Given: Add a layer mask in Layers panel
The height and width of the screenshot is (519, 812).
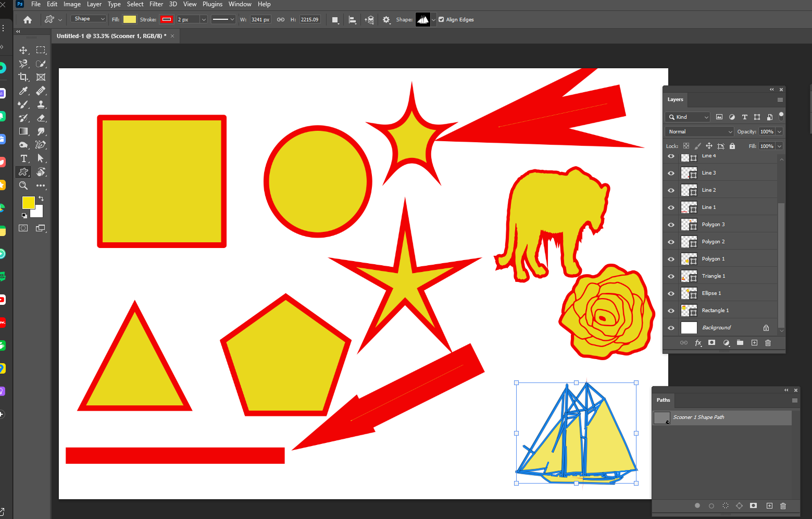Looking at the screenshot, I should (712, 343).
